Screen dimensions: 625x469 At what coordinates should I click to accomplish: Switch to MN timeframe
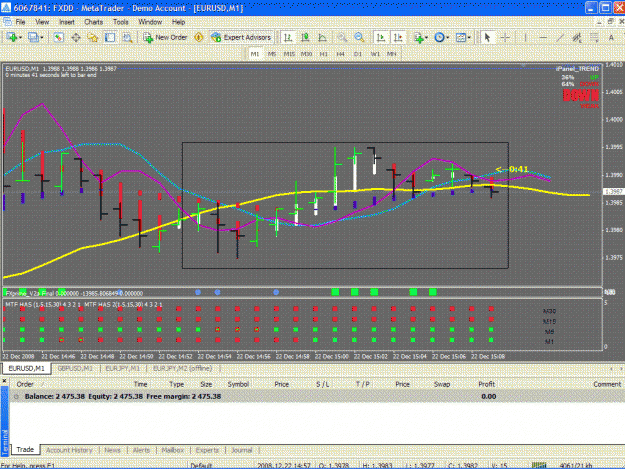click(x=392, y=54)
